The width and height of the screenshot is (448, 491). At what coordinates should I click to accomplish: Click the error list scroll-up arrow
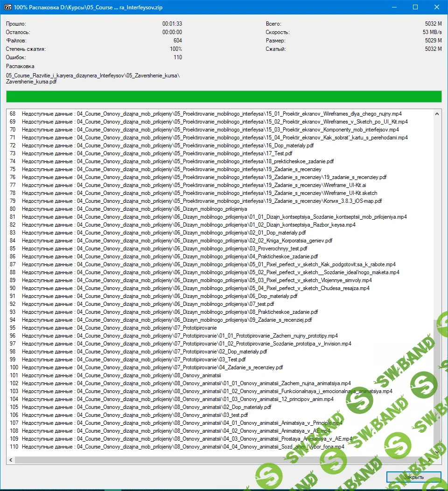(437, 114)
